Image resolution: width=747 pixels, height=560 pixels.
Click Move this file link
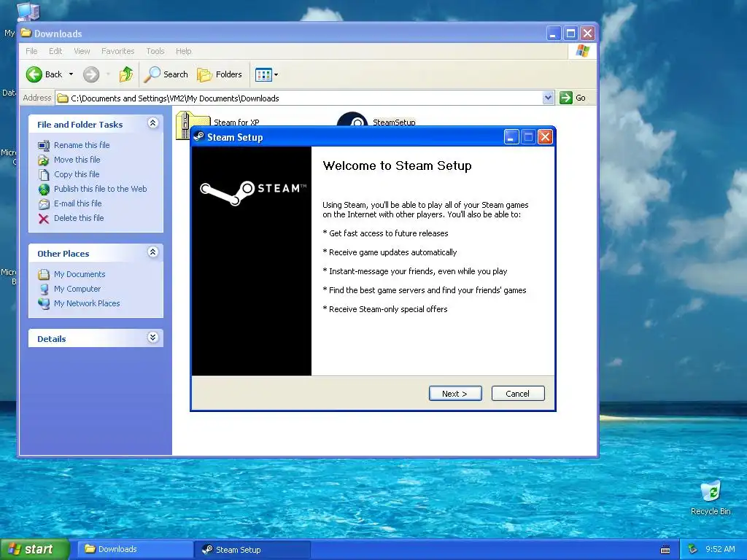(x=77, y=160)
